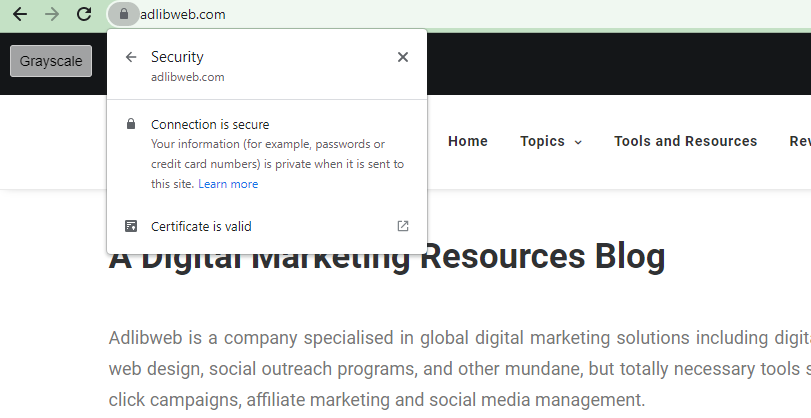The width and height of the screenshot is (811, 418).
Task: Open the Home menu item
Action: [x=468, y=141]
